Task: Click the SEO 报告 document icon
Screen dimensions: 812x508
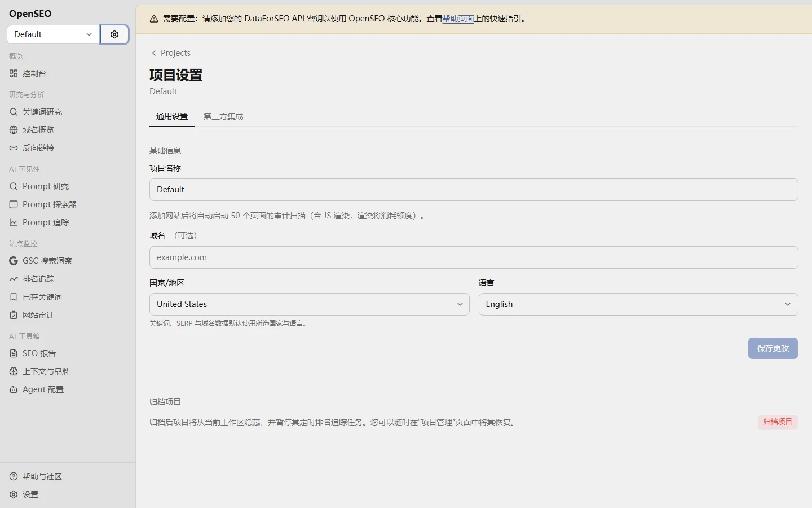Action: coord(14,353)
